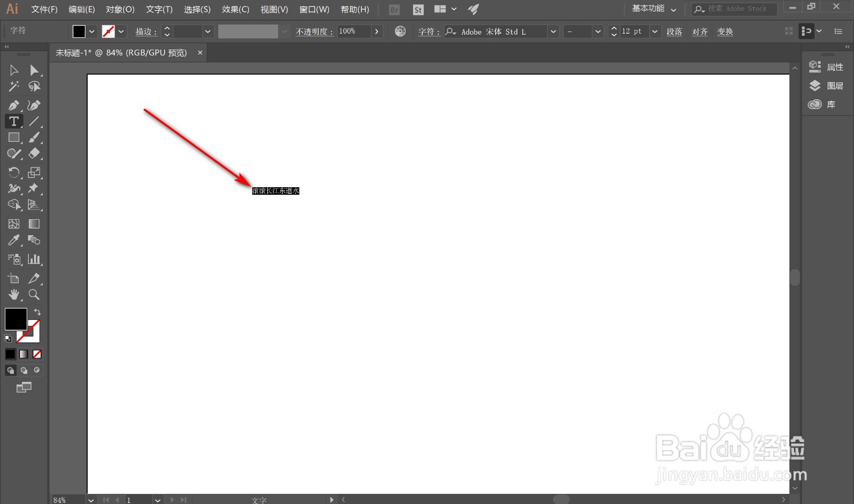Open stroke color dropdown in control bar
The image size is (854, 504).
click(121, 31)
